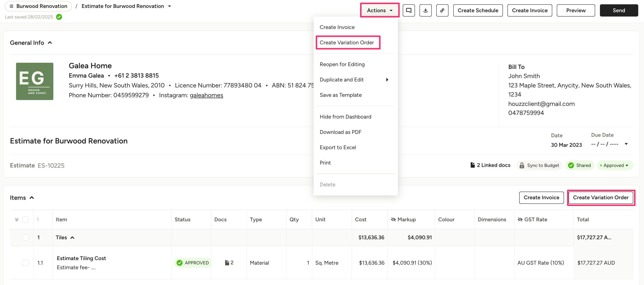This screenshot has width=644, height=285.
Task: Check the Tiles group row checkbox
Action: click(x=25, y=238)
